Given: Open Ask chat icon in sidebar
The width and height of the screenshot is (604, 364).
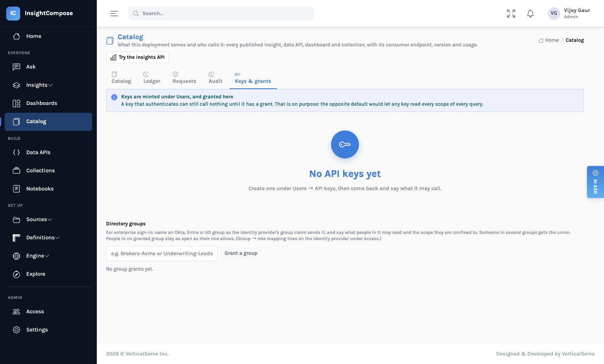Looking at the screenshot, I should pyautogui.click(x=16, y=67).
